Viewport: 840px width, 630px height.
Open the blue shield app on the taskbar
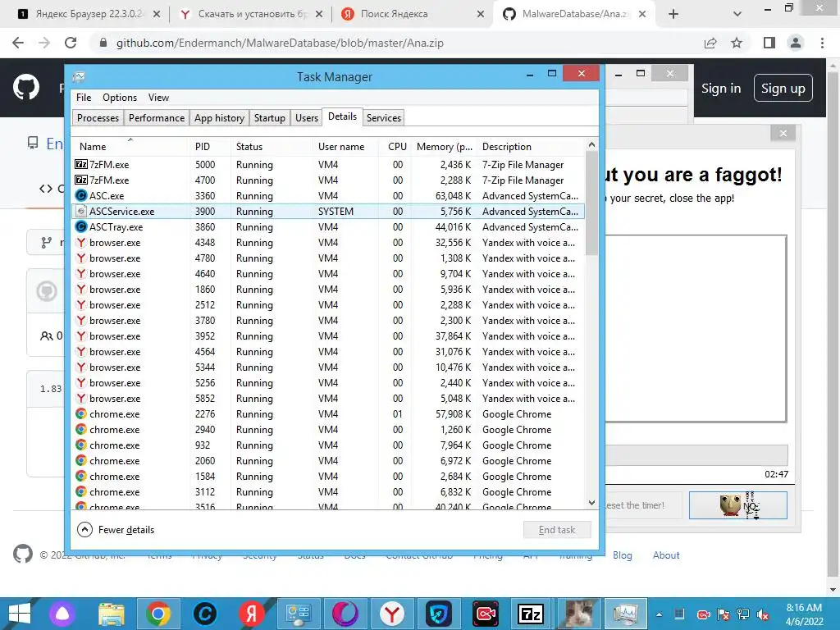[438, 614]
